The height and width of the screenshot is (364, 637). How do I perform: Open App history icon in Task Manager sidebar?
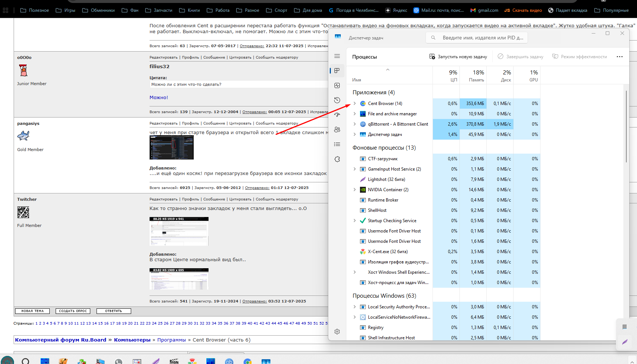pos(337,100)
